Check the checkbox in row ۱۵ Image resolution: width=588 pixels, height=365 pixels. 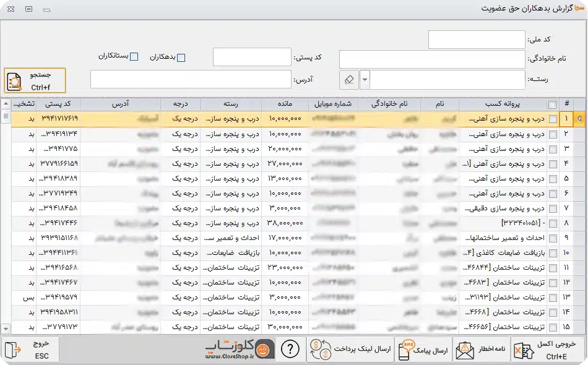pos(553,327)
